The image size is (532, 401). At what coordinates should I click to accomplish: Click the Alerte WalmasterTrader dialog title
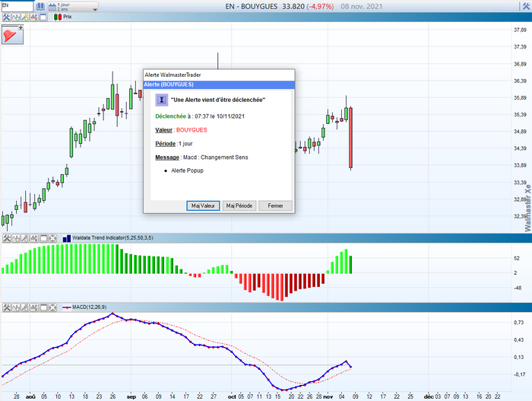coord(173,75)
